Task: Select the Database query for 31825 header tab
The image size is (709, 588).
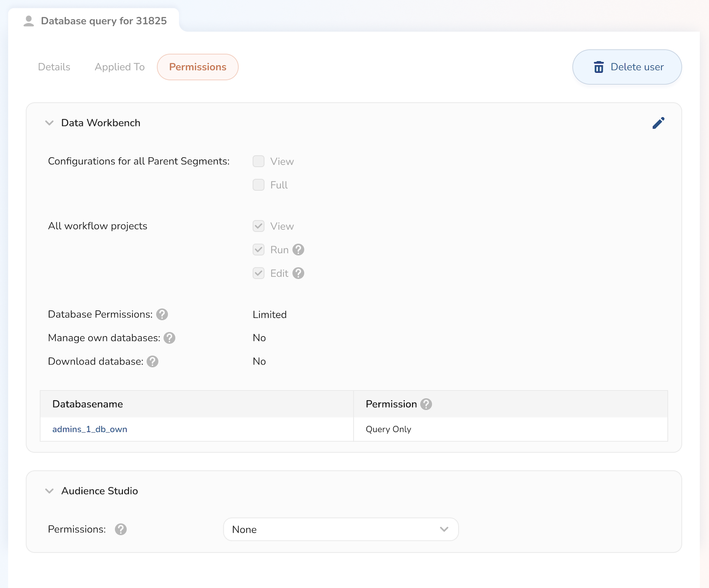Action: click(x=95, y=21)
